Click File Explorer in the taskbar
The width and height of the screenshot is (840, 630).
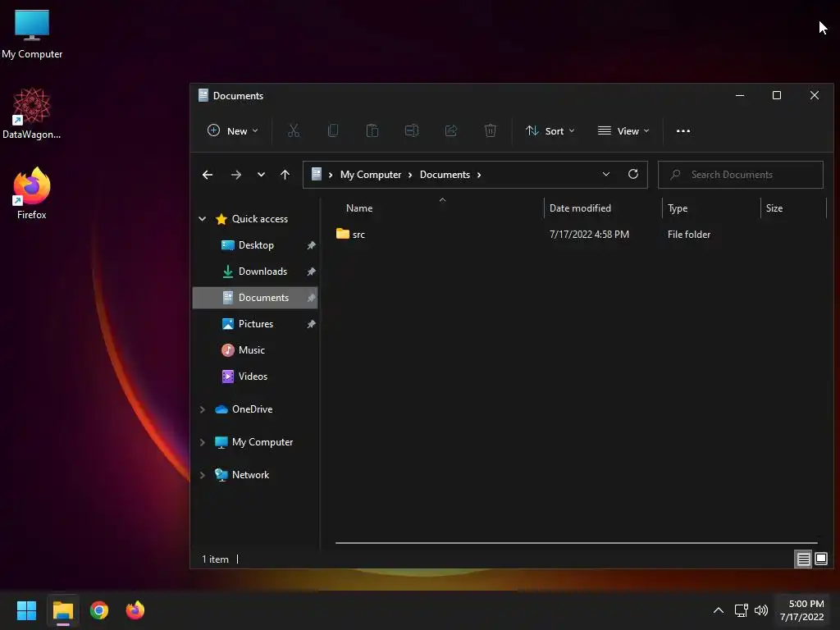pyautogui.click(x=62, y=610)
